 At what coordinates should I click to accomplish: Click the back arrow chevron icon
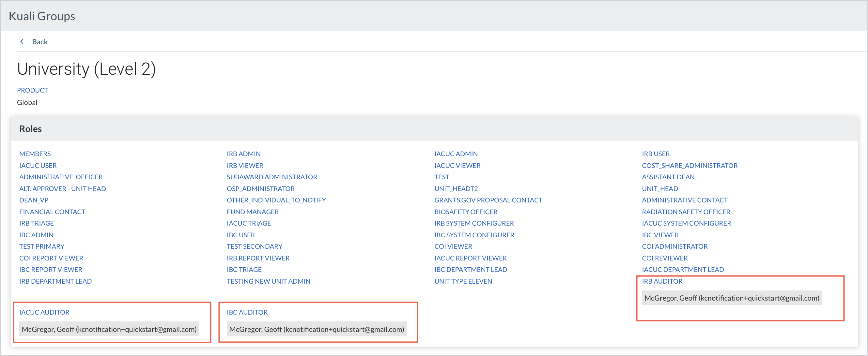22,41
